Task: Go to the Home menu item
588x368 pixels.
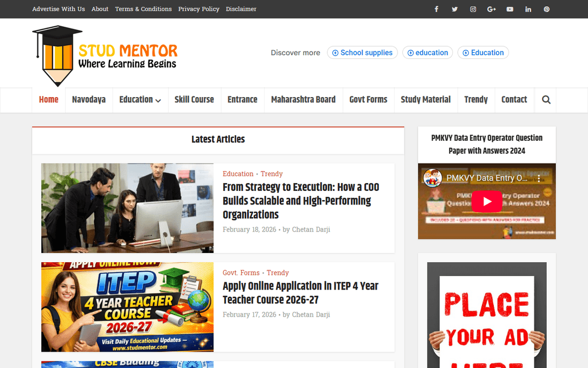Action: coord(48,100)
